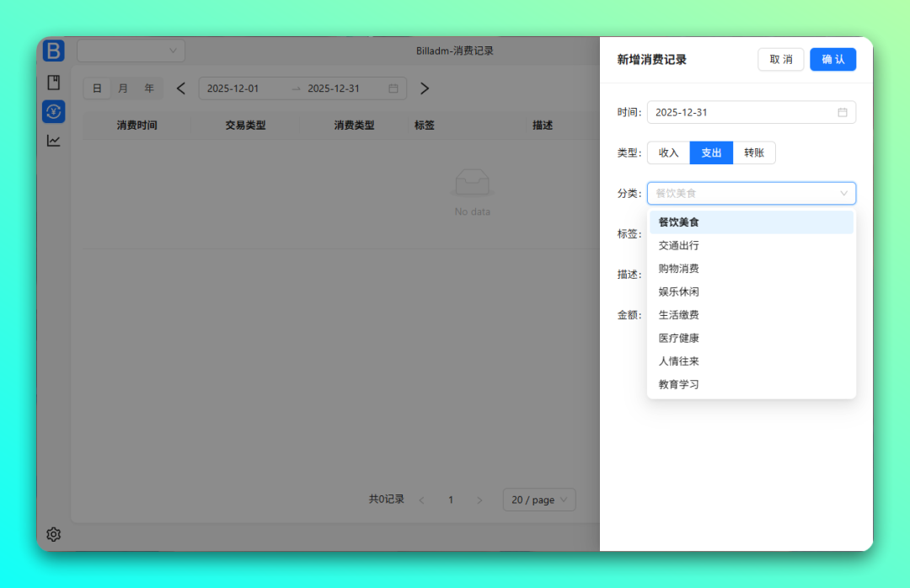910x588 pixels.
Task: Go to previous date range arrow
Action: 181,88
